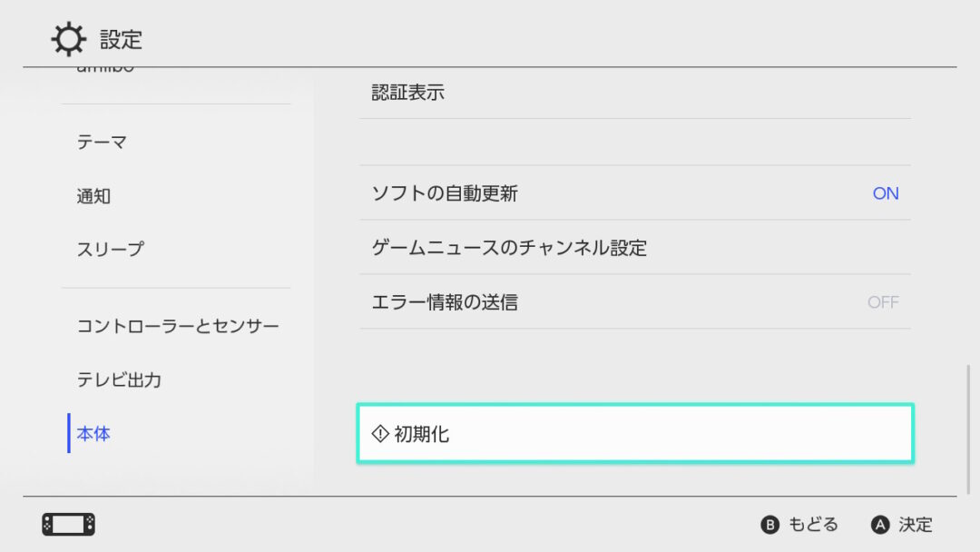
Task: Open the 本体 settings section
Action: coord(93,433)
